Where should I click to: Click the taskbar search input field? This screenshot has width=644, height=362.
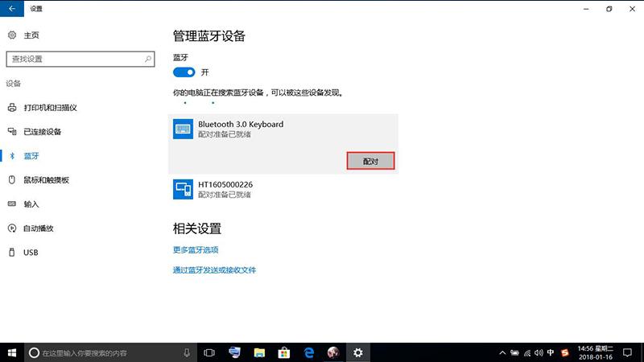pos(109,352)
